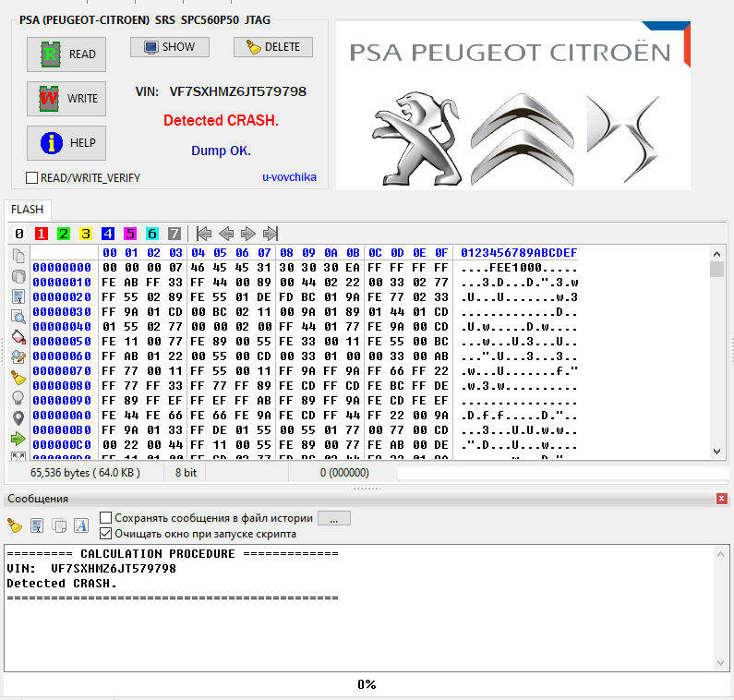Click column header 0F in hex view
The height and width of the screenshot is (700, 734).
(x=441, y=253)
